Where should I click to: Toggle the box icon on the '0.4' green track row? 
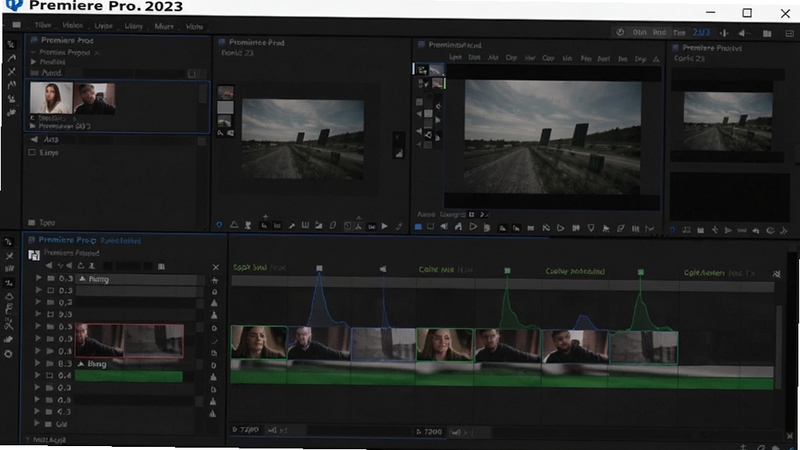[50, 376]
